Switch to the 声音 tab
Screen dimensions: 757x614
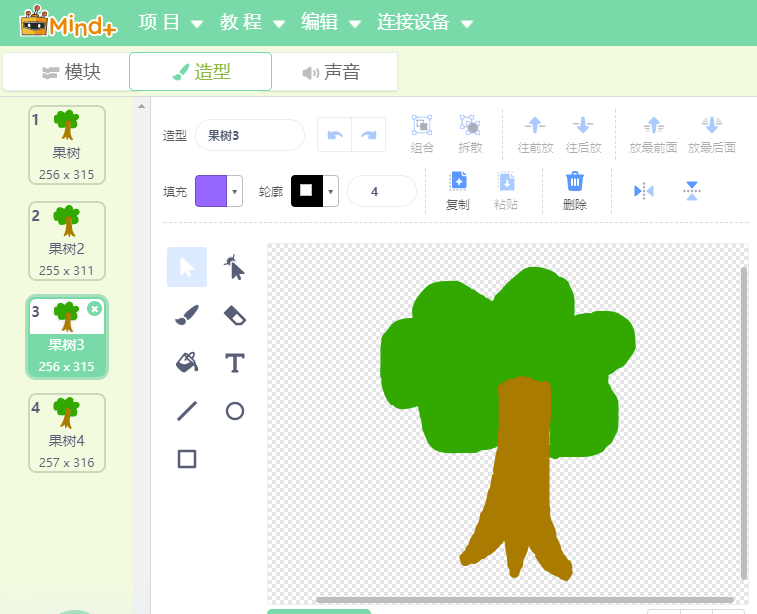[334, 72]
